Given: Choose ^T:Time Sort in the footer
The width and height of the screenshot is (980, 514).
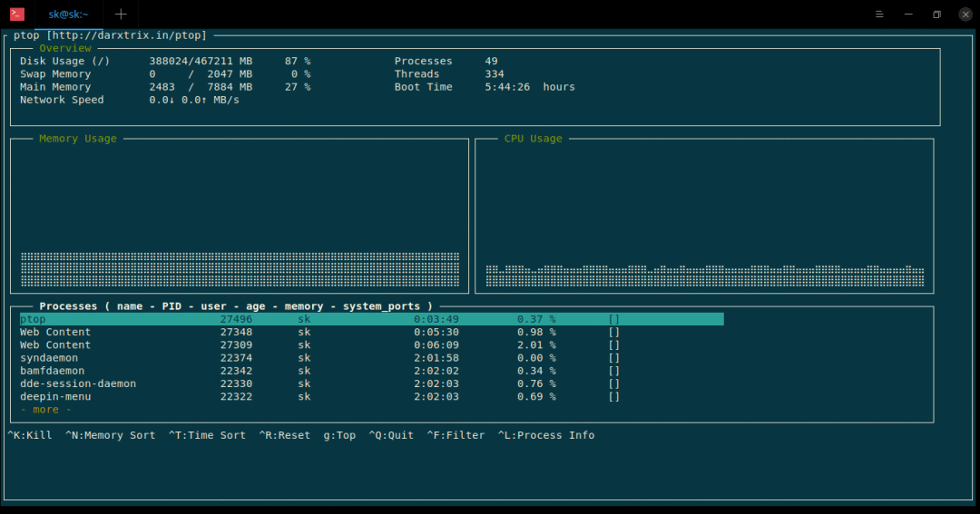Looking at the screenshot, I should click(x=207, y=435).
